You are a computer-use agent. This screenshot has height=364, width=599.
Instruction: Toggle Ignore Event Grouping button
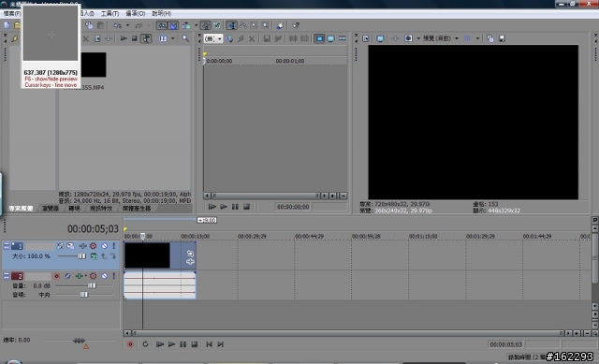[216, 25]
